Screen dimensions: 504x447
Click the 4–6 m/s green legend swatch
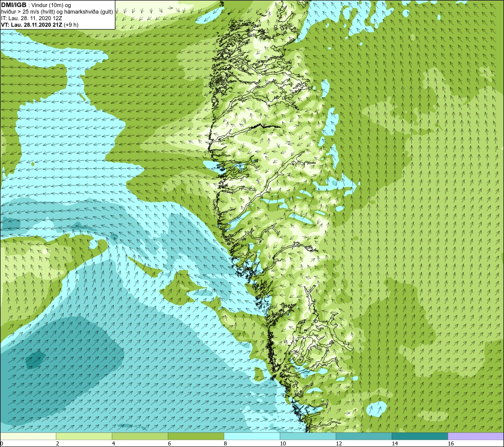(x=140, y=436)
